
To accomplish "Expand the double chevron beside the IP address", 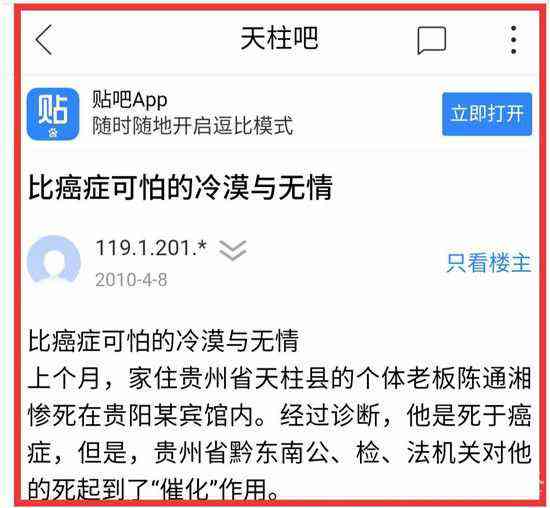I will (233, 250).
